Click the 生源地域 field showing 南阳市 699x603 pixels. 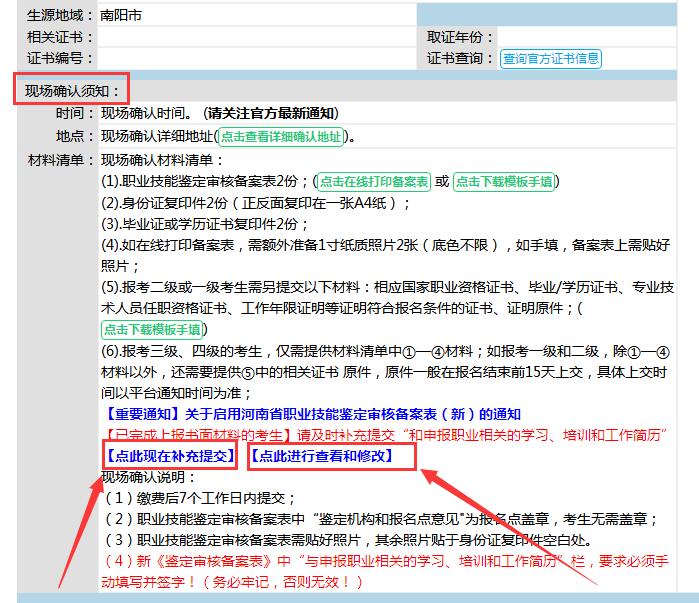pyautogui.click(x=255, y=15)
